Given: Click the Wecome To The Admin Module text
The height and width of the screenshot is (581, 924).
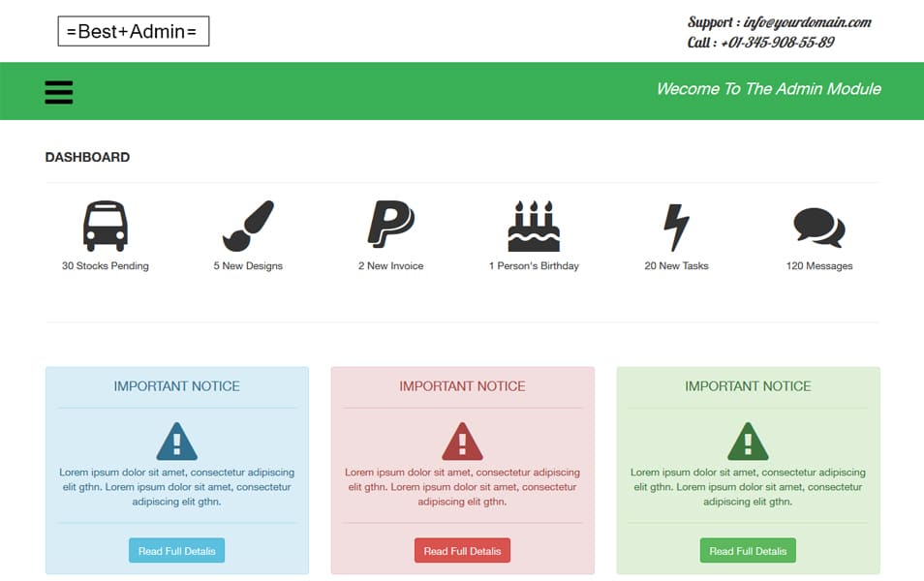Looking at the screenshot, I should (768, 88).
